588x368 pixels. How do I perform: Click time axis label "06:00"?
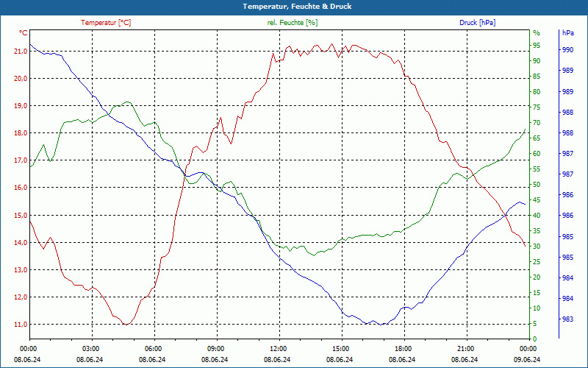pos(153,349)
